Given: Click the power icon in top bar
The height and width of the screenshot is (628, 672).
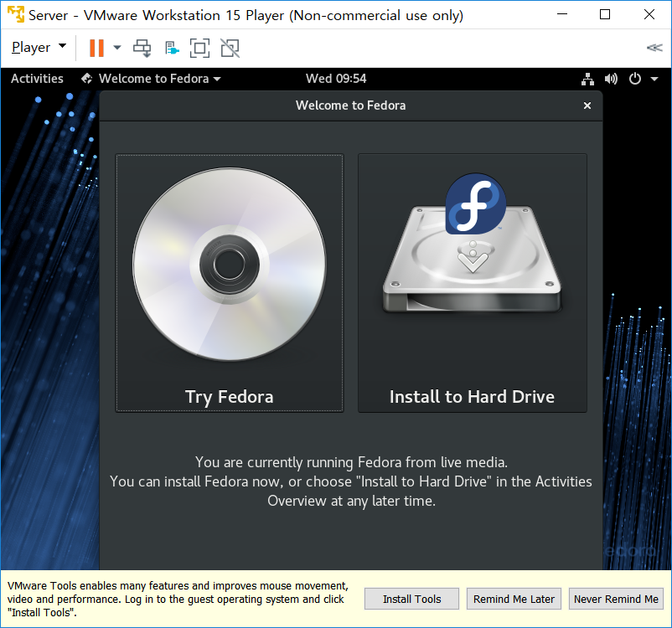Looking at the screenshot, I should click(635, 79).
